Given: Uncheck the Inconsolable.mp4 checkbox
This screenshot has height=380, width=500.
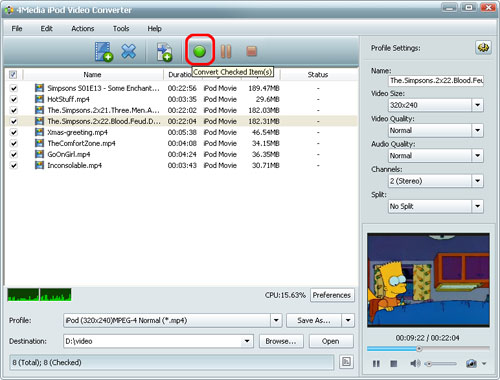Looking at the screenshot, I should (14, 165).
